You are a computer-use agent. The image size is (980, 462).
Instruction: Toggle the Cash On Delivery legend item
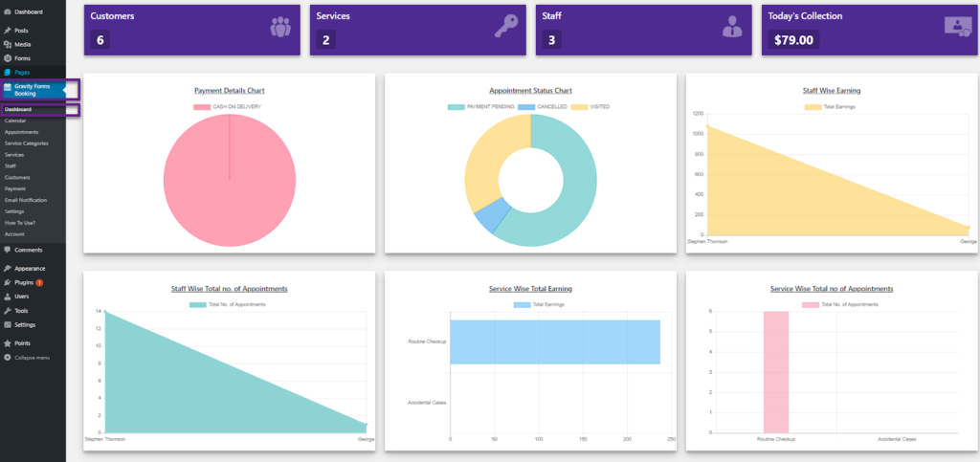point(228,106)
